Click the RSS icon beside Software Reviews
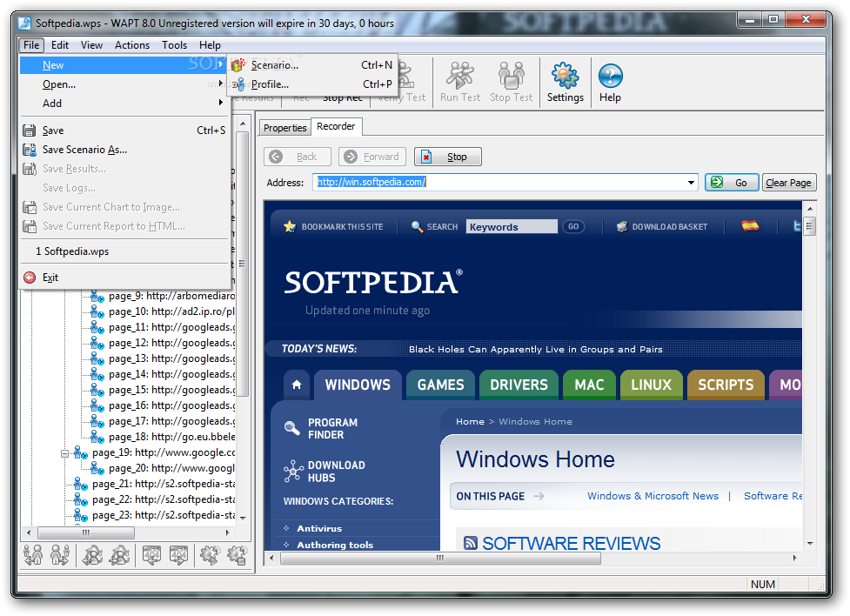850x616 pixels. point(471,543)
